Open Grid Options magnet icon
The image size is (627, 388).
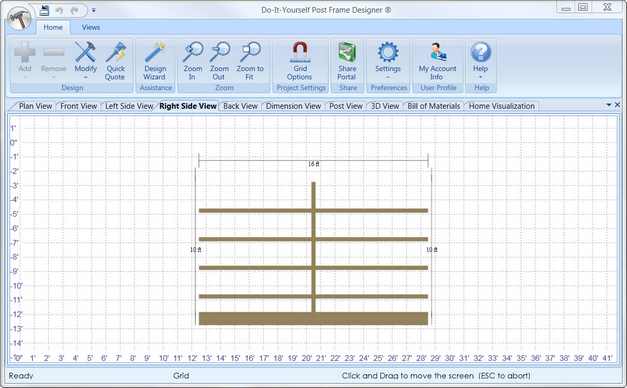[x=300, y=60]
